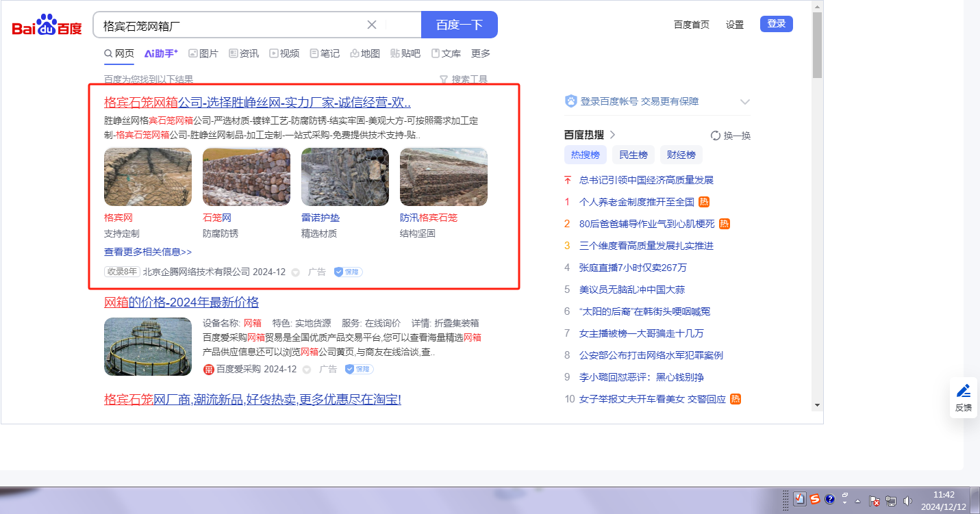This screenshot has width=980, height=514.
Task: Switch to the 财经榜 tab
Action: (x=681, y=155)
